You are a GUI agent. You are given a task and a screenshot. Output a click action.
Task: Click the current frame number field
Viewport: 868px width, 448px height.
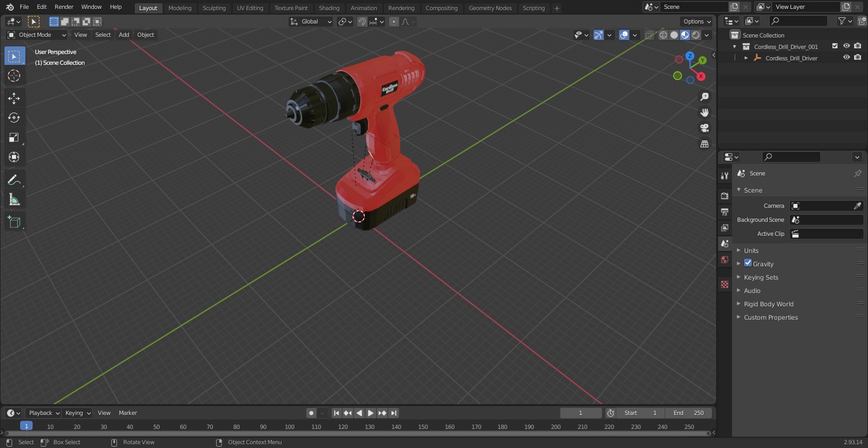pos(580,413)
